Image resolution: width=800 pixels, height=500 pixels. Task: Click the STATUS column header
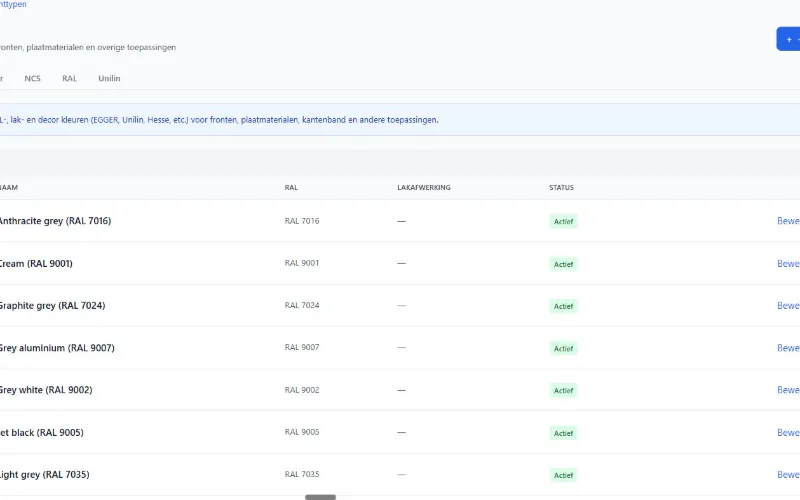[561, 187]
